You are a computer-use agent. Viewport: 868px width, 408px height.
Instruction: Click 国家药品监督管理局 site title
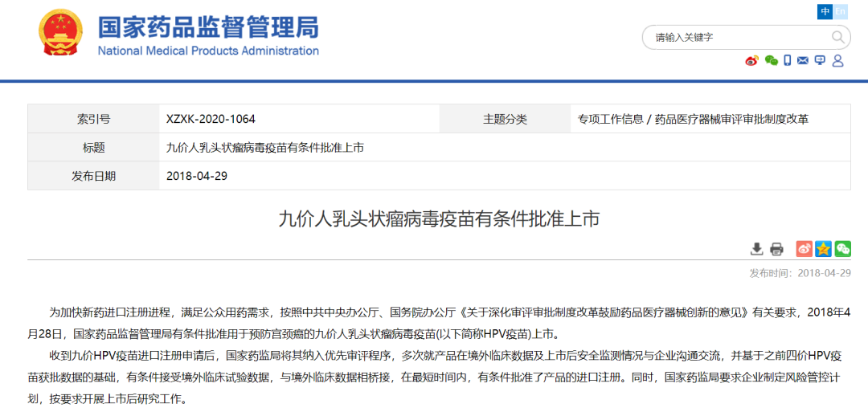click(208, 27)
